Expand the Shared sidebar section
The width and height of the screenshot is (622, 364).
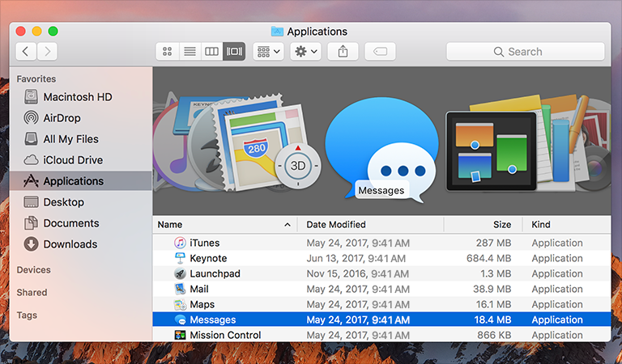32,292
